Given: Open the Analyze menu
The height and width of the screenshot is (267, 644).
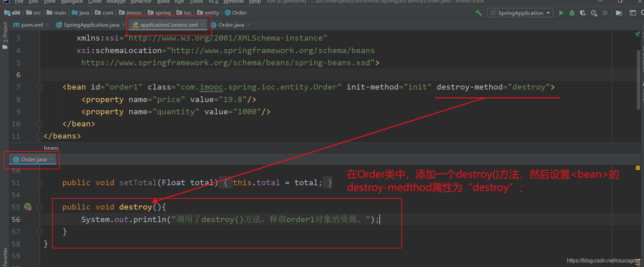Looking at the screenshot, I should click(116, 2).
